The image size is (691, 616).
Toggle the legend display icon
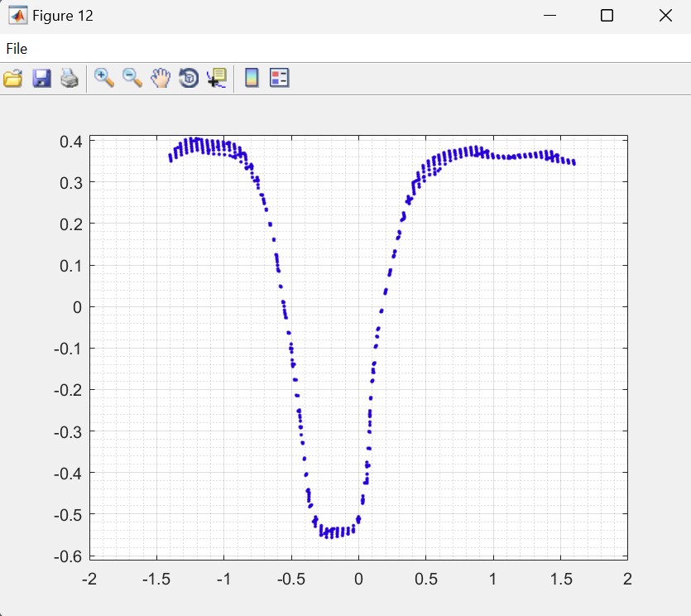[x=280, y=79]
